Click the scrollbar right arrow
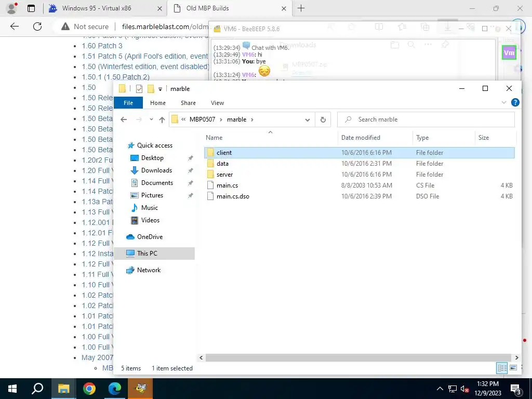 tap(516, 357)
